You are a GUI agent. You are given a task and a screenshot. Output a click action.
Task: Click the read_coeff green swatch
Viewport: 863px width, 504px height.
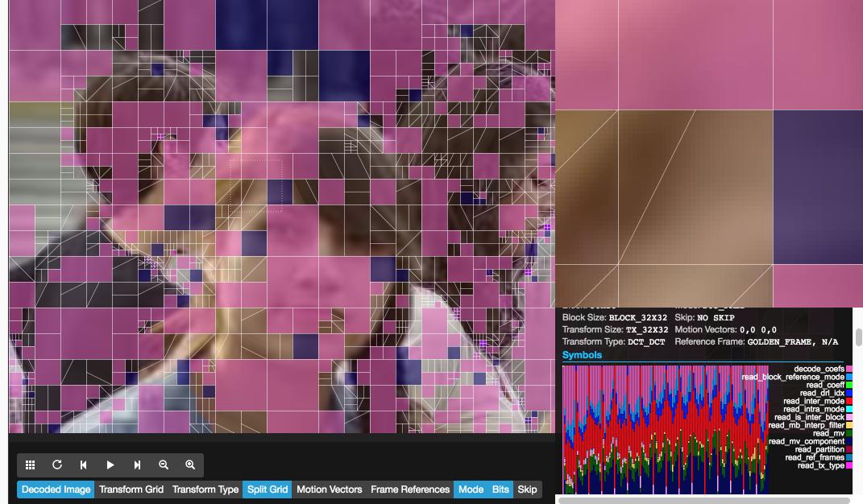pyautogui.click(x=849, y=385)
